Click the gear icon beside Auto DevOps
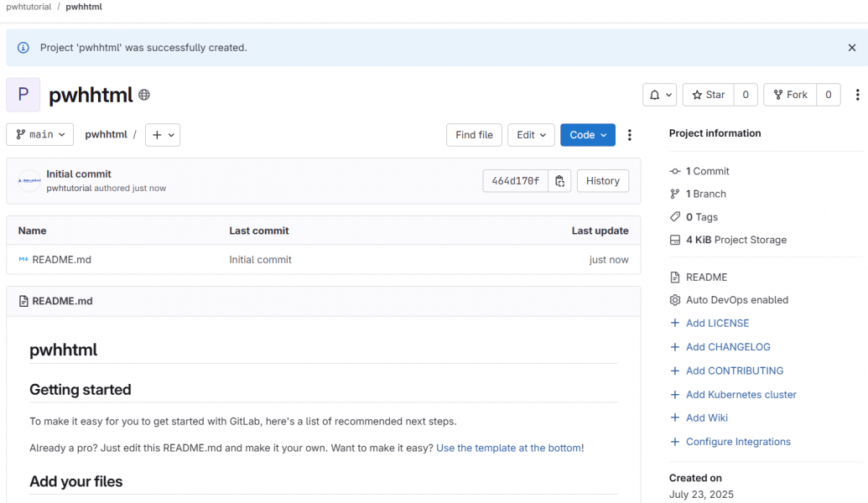868x503 pixels. point(675,300)
